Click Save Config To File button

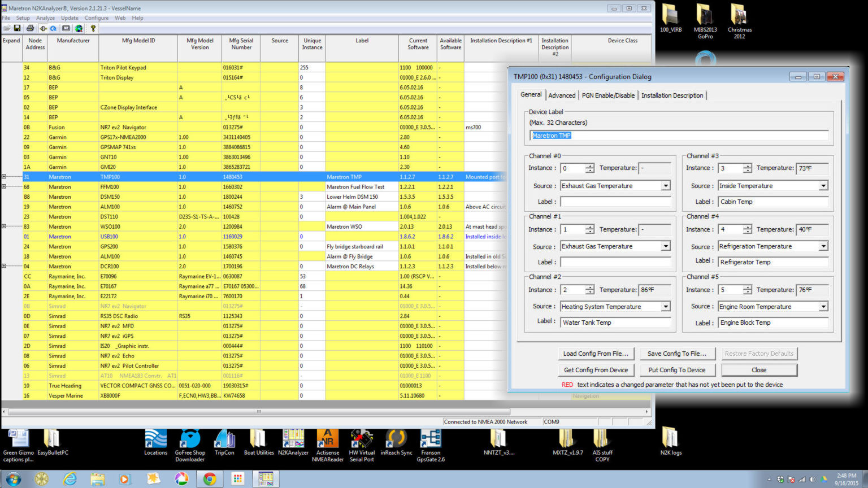coord(677,354)
